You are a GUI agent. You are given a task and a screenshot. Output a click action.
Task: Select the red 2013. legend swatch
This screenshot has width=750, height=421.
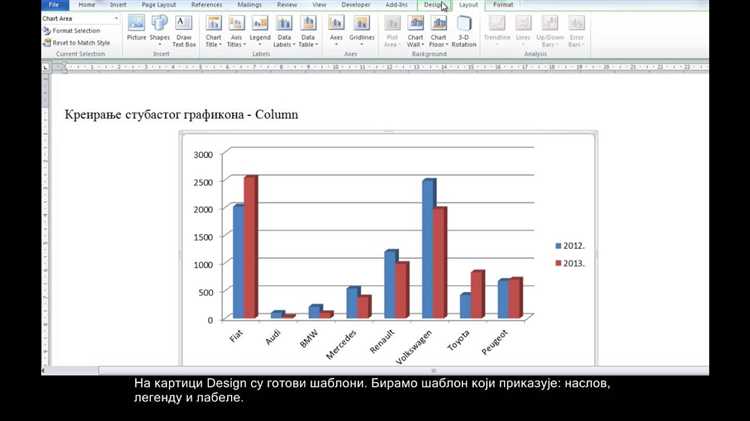point(558,263)
